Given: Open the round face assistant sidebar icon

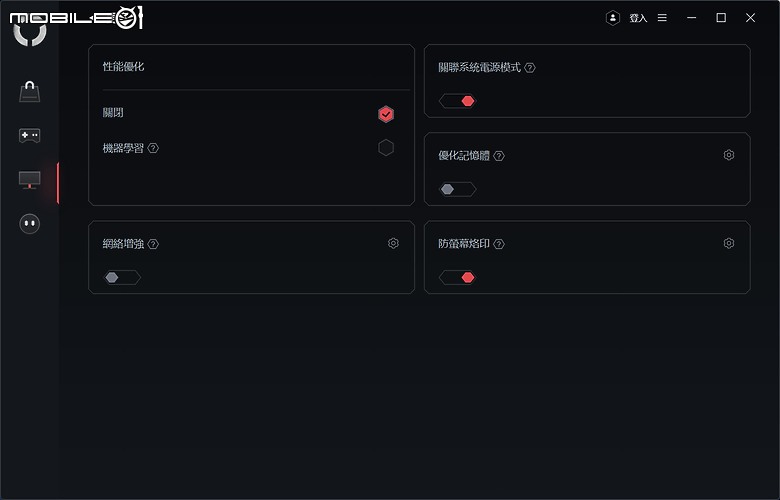Looking at the screenshot, I should tap(29, 224).
